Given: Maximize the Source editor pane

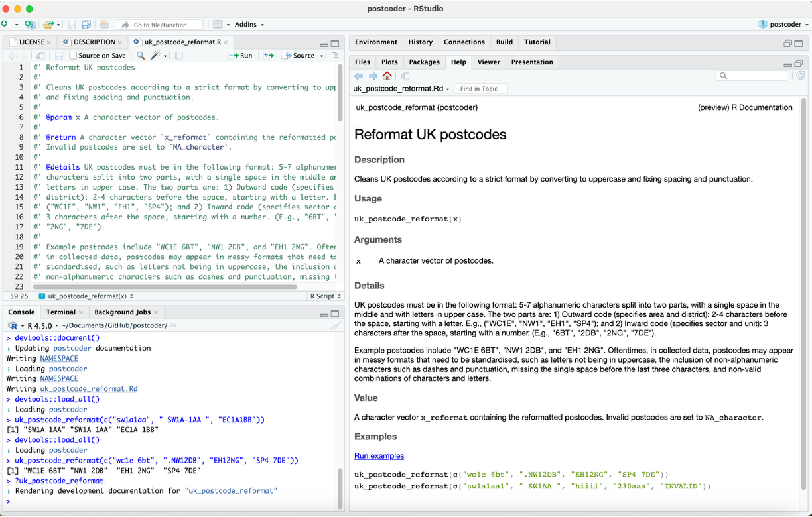Looking at the screenshot, I should 335,44.
